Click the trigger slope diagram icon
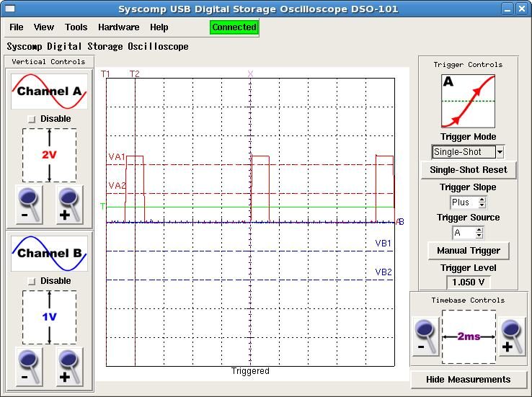 468,101
